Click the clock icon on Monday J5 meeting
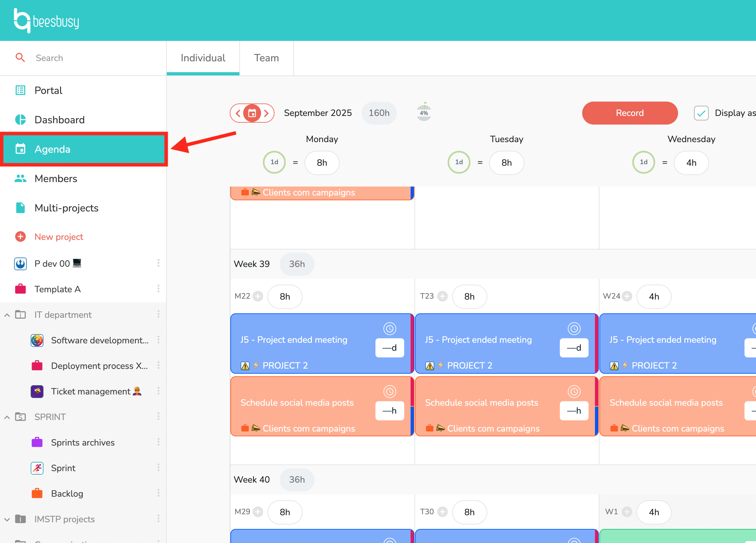Screen dimensions: 756x543 coord(389,328)
